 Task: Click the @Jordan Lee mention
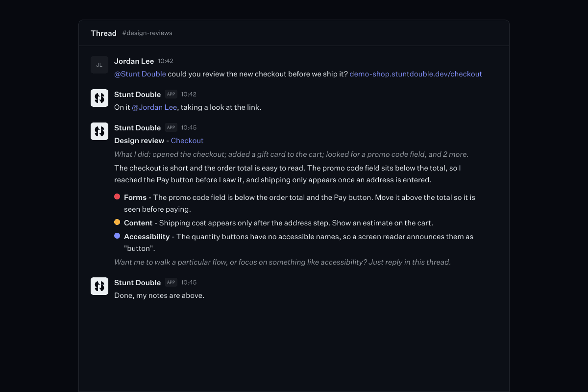pyautogui.click(x=154, y=107)
